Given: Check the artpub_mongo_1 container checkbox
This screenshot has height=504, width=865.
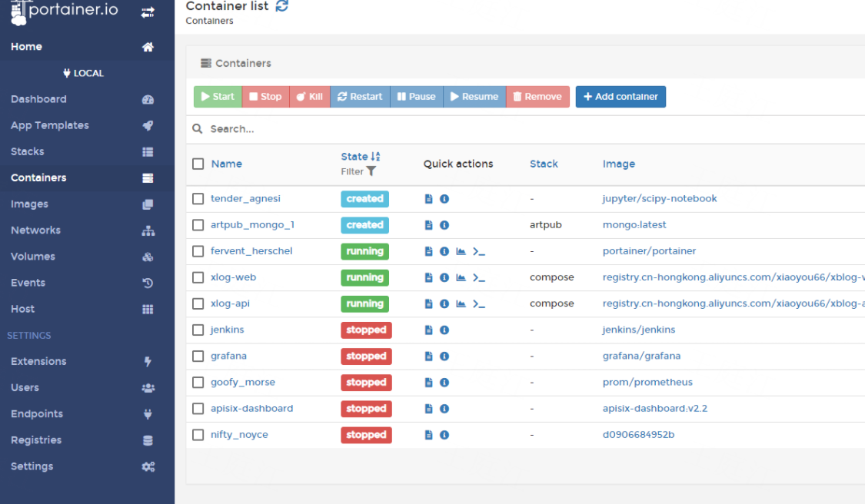Looking at the screenshot, I should click(198, 225).
